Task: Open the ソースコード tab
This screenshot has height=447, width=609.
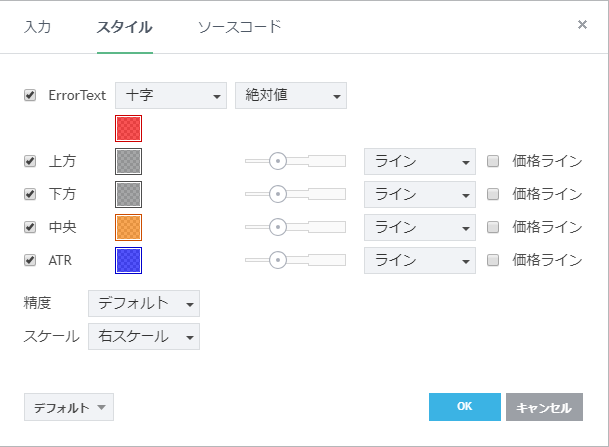Action: click(239, 27)
